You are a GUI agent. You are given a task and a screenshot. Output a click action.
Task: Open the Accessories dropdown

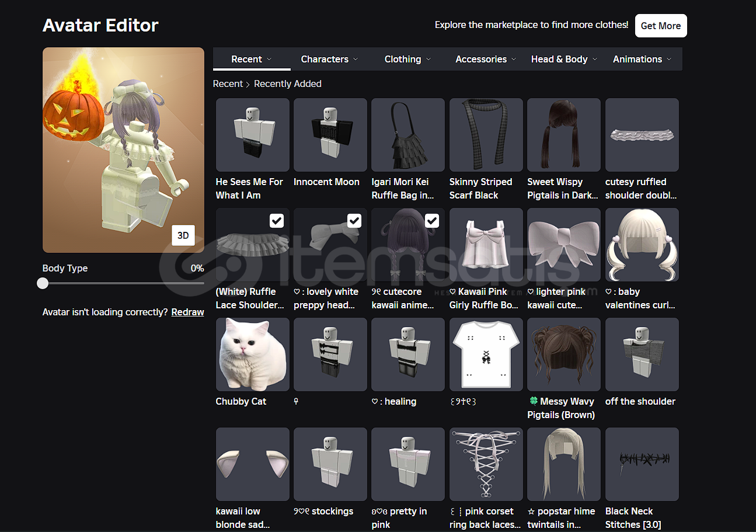[486, 59]
